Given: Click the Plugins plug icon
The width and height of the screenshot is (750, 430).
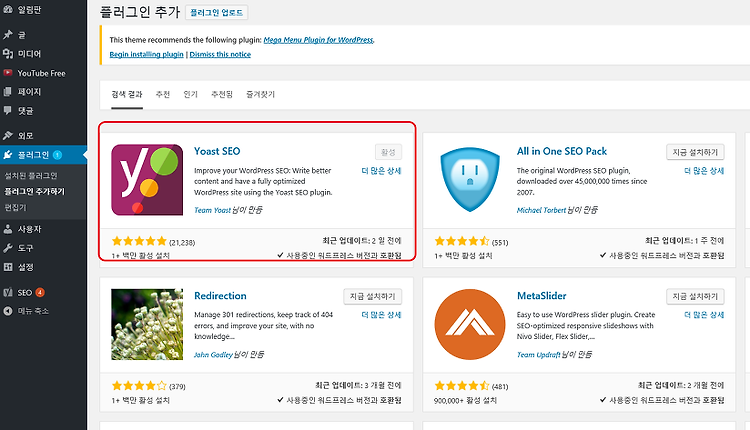Looking at the screenshot, I should pos(8,154).
